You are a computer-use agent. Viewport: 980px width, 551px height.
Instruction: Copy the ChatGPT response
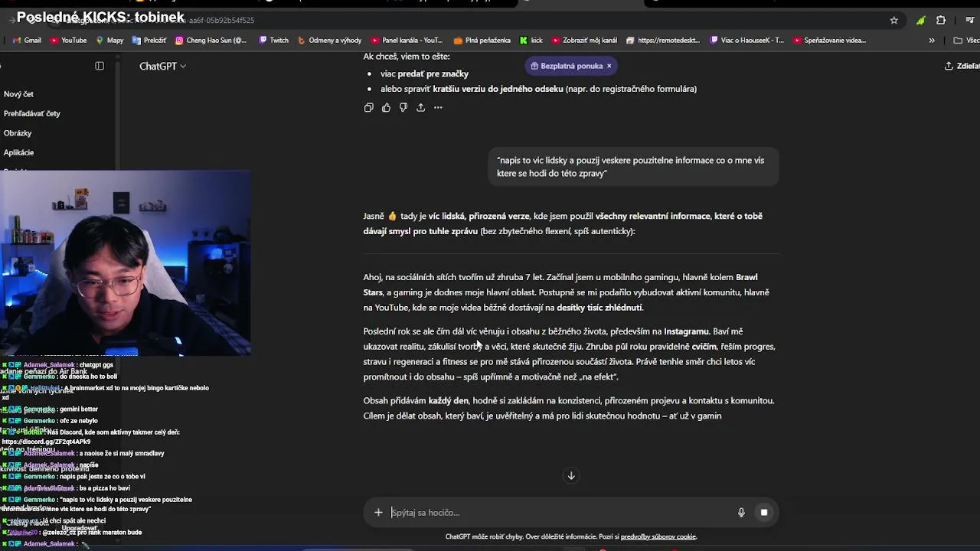(369, 108)
